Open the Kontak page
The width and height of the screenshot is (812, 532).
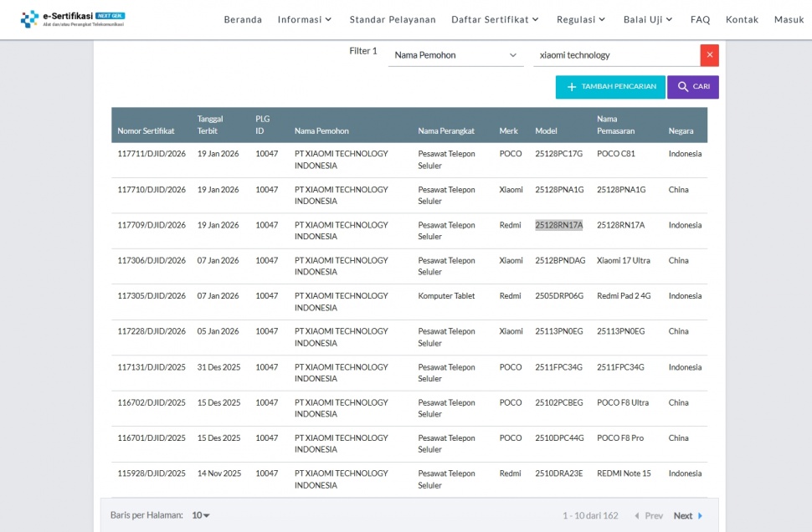tap(742, 19)
